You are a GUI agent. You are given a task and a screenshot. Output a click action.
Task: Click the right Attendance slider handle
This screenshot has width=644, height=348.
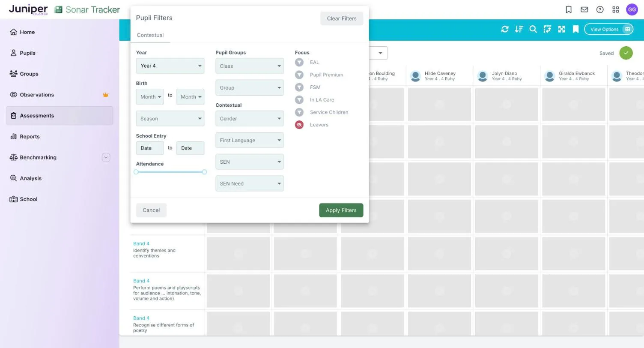pos(204,172)
